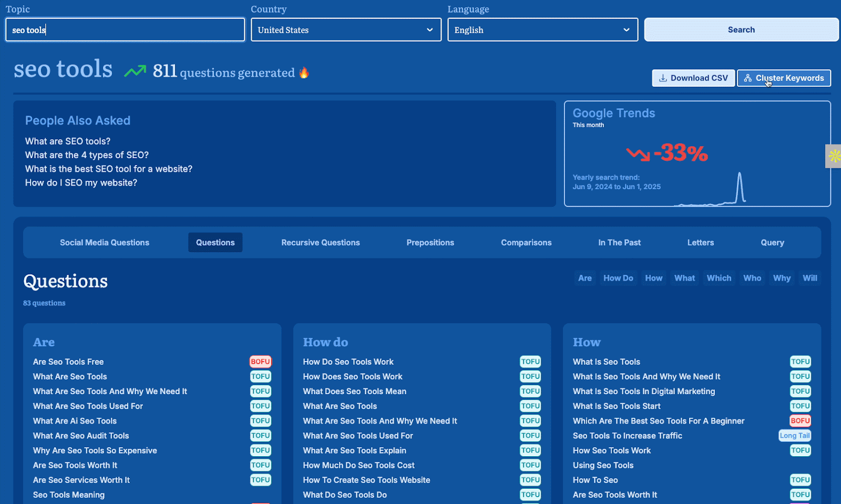
Task: Click the yellow asterisk side widget icon
Action: coord(834,156)
